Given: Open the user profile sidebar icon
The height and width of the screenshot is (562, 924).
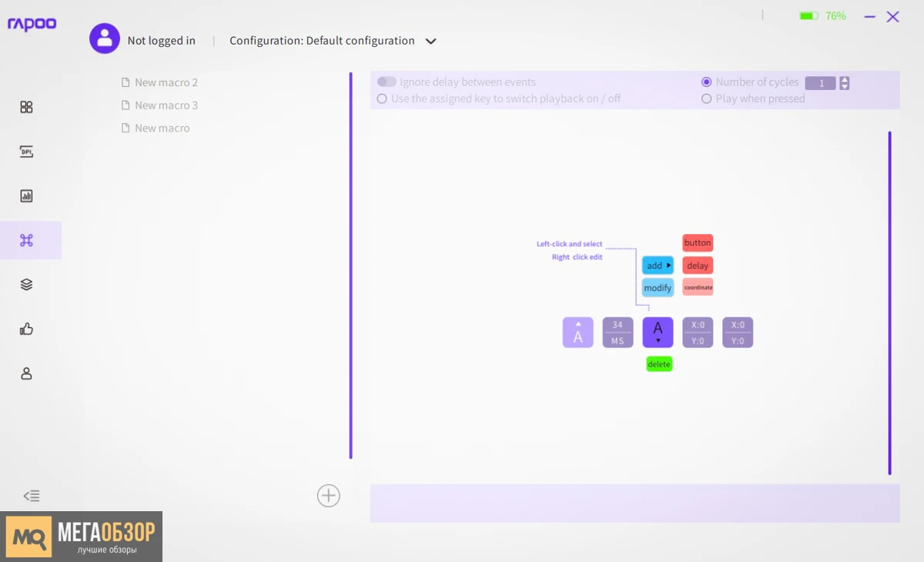Looking at the screenshot, I should [x=26, y=374].
